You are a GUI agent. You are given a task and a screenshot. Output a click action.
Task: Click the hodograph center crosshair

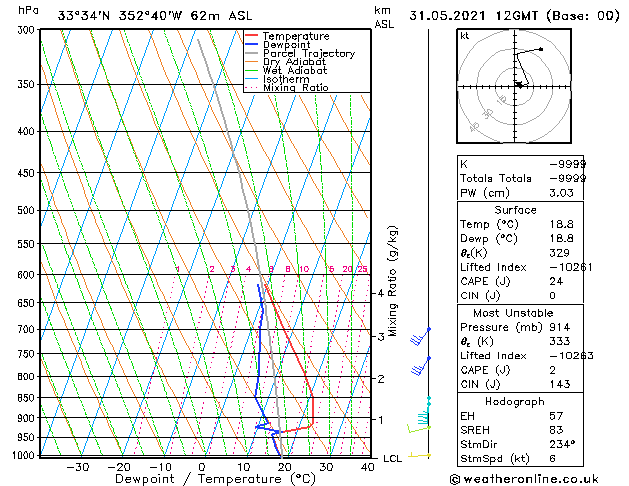515,86
